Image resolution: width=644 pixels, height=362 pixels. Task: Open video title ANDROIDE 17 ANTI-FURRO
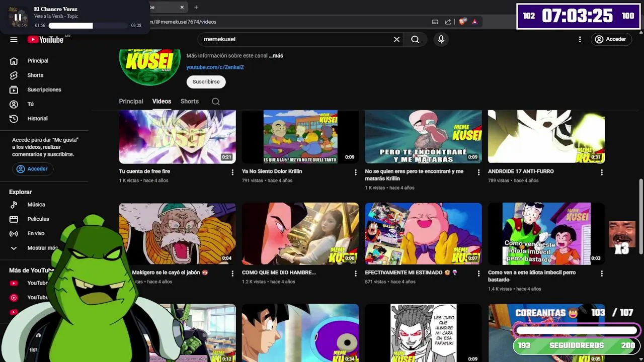coord(521,171)
